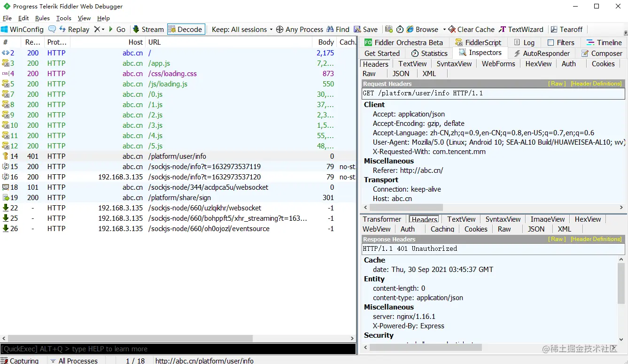Screen dimensions: 628x364
Task: Open Find sessions with binoculars icon
Action: pyautogui.click(x=338, y=29)
